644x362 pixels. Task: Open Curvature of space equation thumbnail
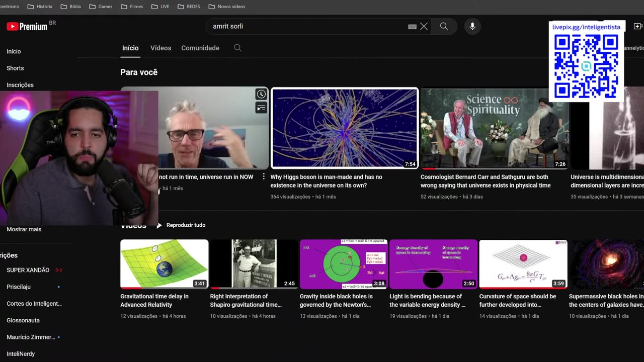coord(523,264)
